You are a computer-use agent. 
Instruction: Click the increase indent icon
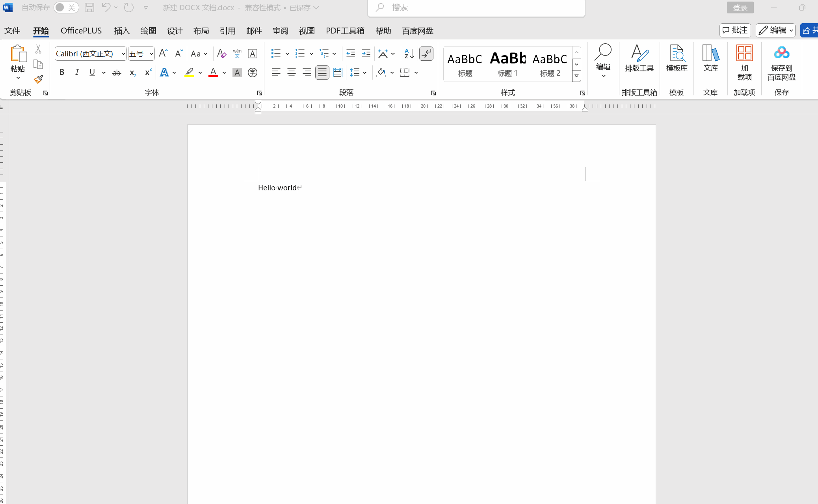click(366, 54)
